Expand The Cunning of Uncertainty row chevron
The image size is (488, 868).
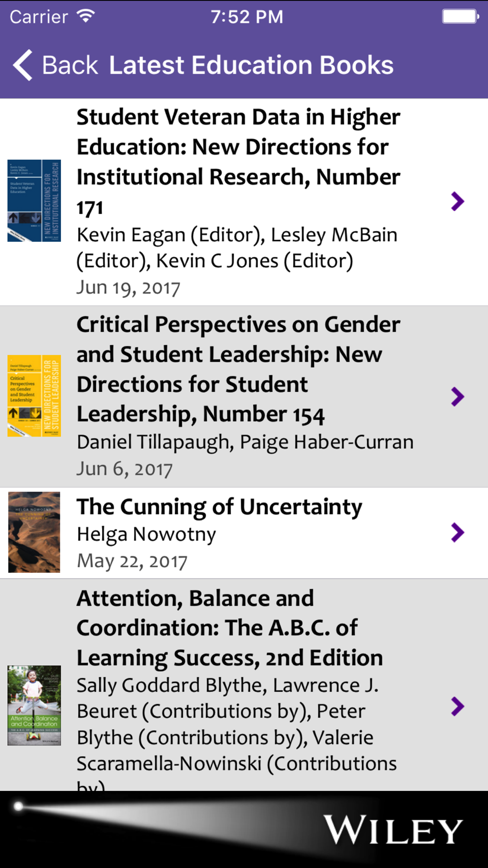457,533
